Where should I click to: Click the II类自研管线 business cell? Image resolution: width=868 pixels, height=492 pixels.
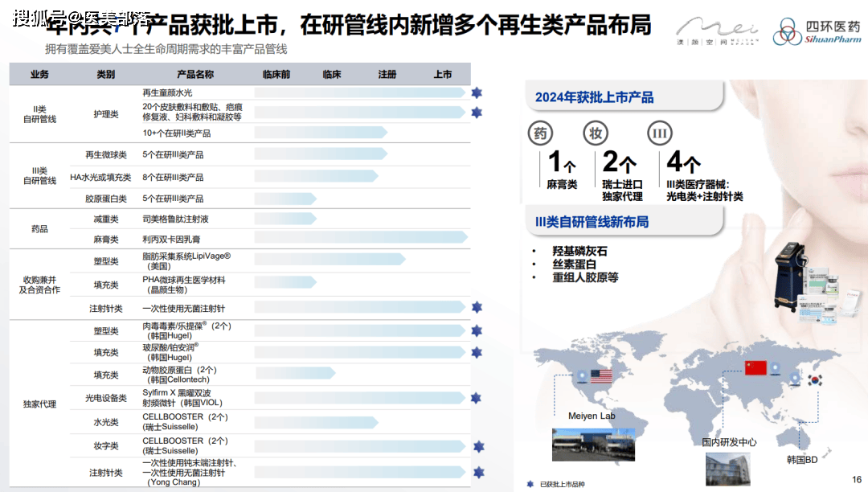point(39,114)
